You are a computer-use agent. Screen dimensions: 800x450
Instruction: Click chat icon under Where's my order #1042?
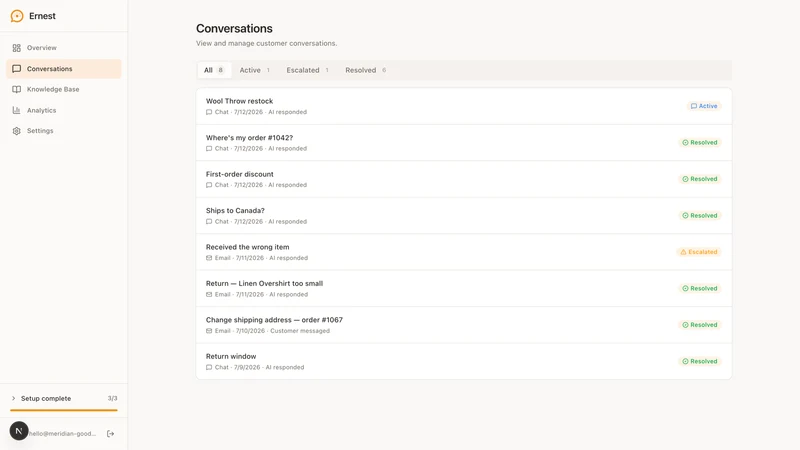[209, 148]
